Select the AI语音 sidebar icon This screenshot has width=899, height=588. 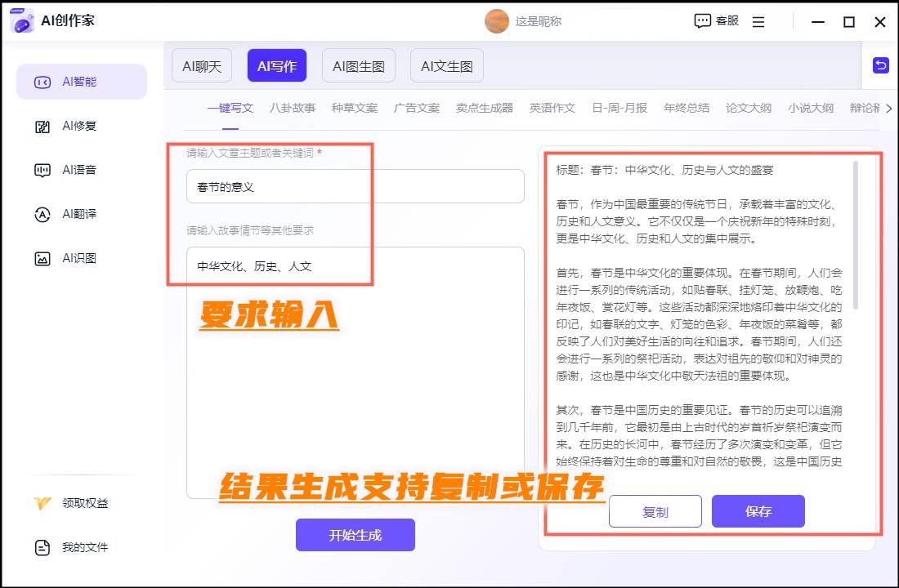coord(42,171)
